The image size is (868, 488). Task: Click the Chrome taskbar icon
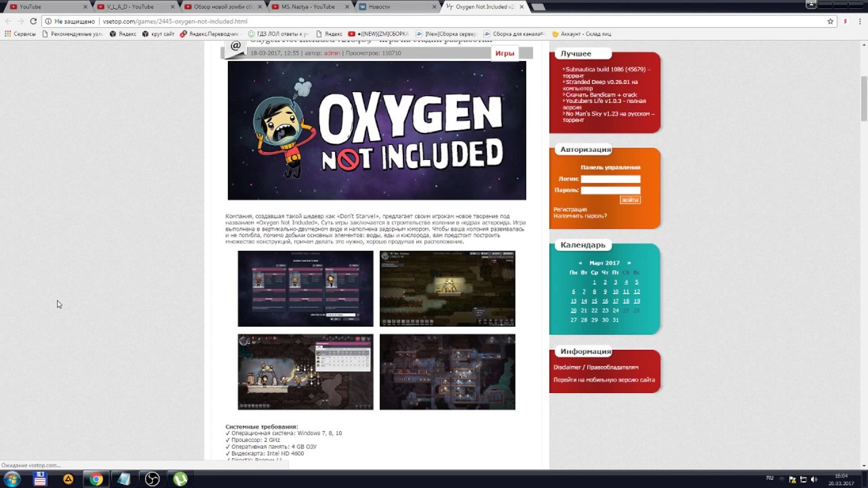click(96, 479)
